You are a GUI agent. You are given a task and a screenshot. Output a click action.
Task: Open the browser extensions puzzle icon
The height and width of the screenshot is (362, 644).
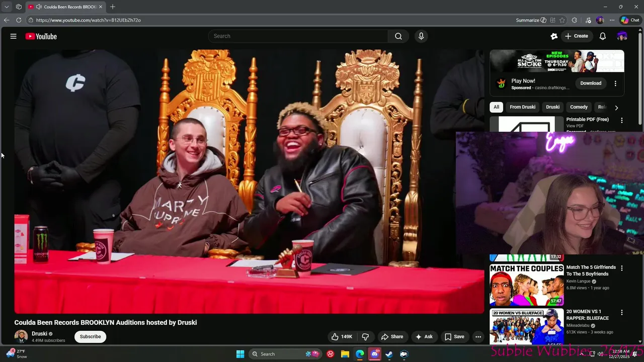575,20
